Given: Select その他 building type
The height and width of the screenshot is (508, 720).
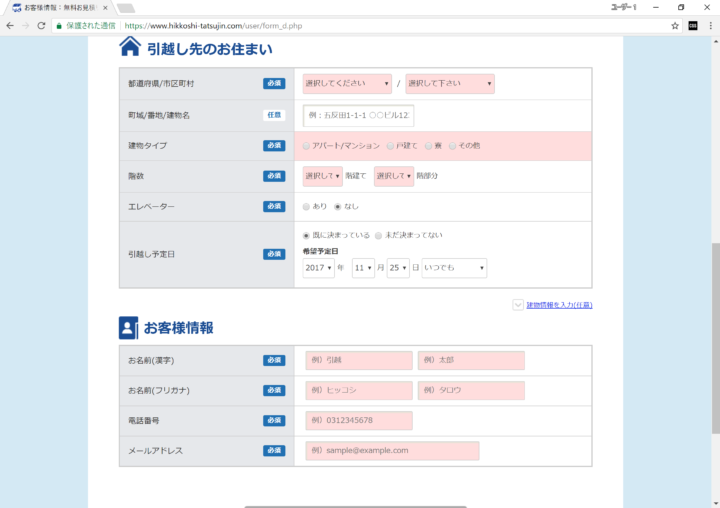Looking at the screenshot, I should [x=452, y=146].
